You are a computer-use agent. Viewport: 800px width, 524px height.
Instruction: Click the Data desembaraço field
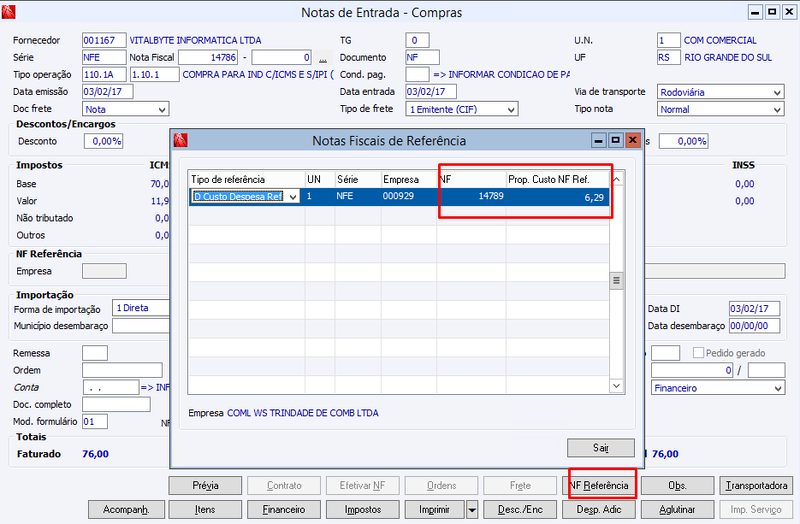755,326
